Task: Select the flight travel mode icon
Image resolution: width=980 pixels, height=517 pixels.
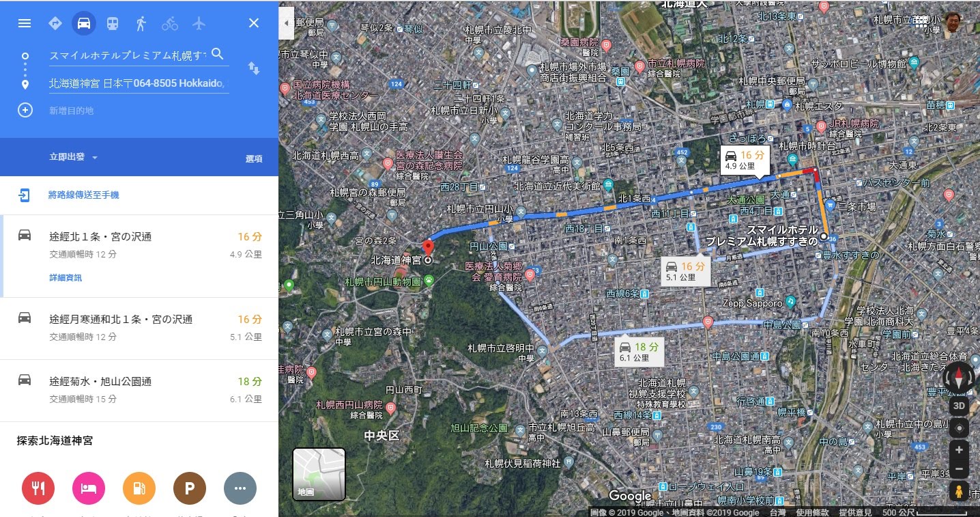Action: pos(199,23)
